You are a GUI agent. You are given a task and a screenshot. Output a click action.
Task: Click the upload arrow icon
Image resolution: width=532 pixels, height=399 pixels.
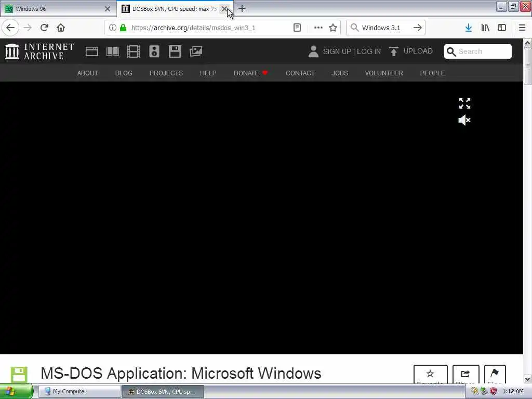(x=394, y=51)
